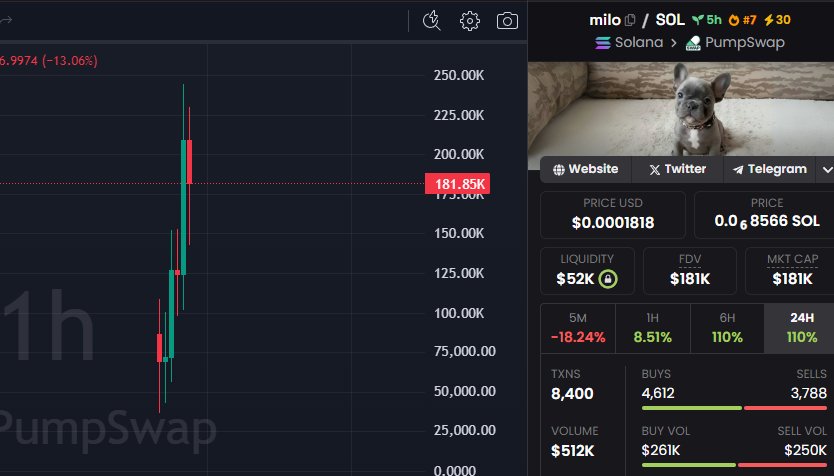Select the 5M timeframe tab
The image size is (834, 476).
click(x=578, y=328)
